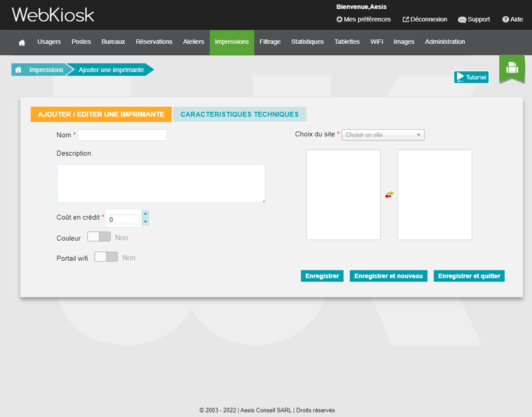532x417 pixels.
Task: Open the Impressions menu
Action: (x=231, y=43)
